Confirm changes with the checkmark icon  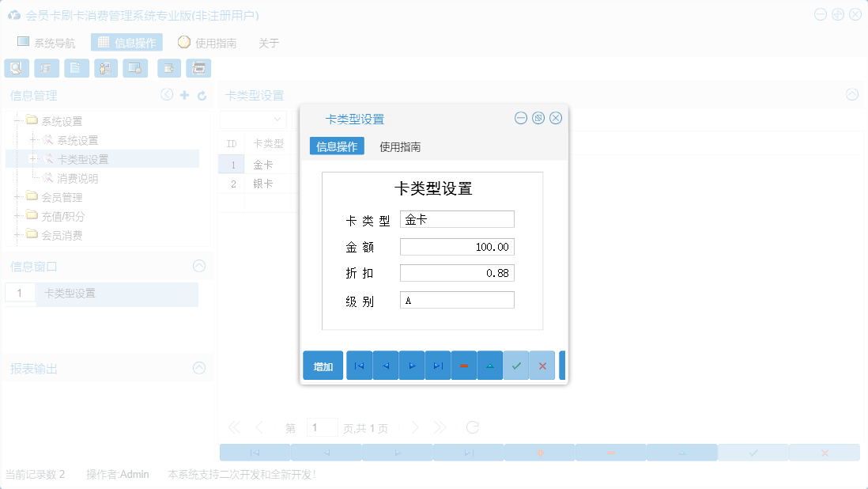pos(515,365)
